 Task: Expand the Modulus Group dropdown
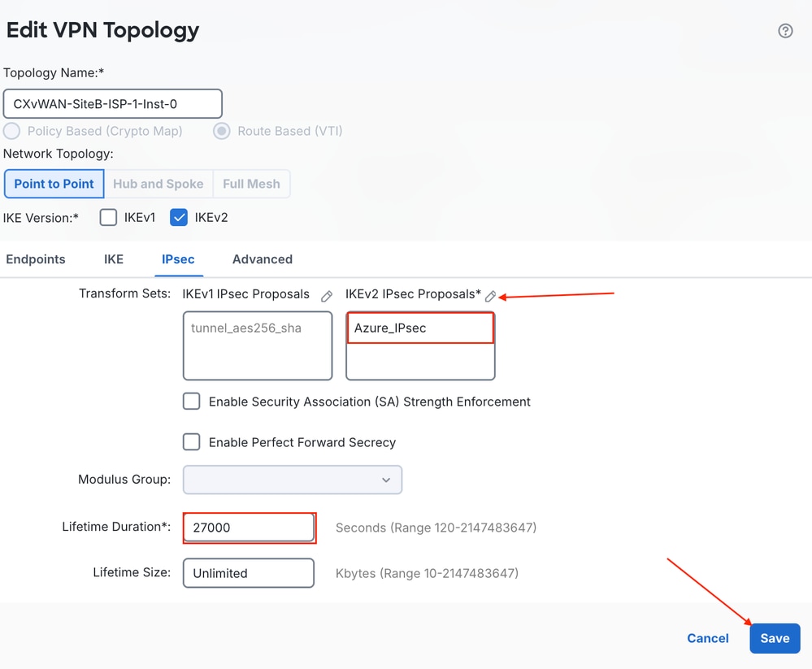(x=293, y=480)
